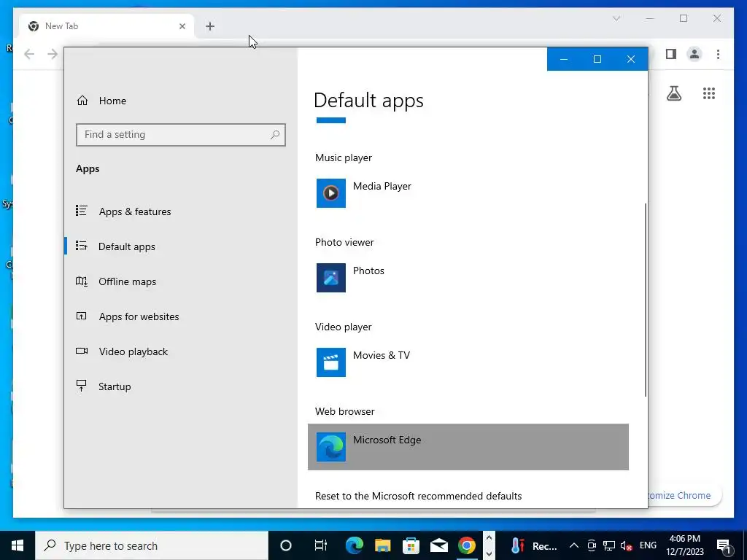Open new tab in Chrome window
Screen dimensions: 747x560
[x=210, y=26]
